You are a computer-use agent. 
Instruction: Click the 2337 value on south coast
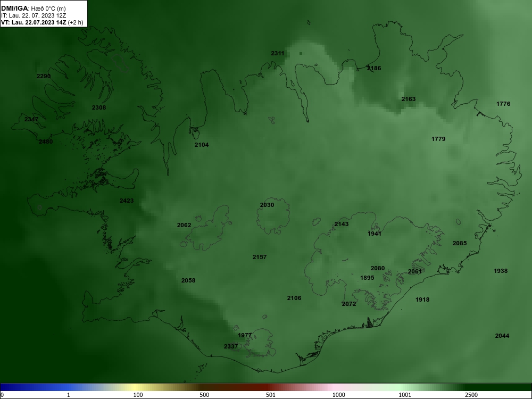click(x=231, y=346)
